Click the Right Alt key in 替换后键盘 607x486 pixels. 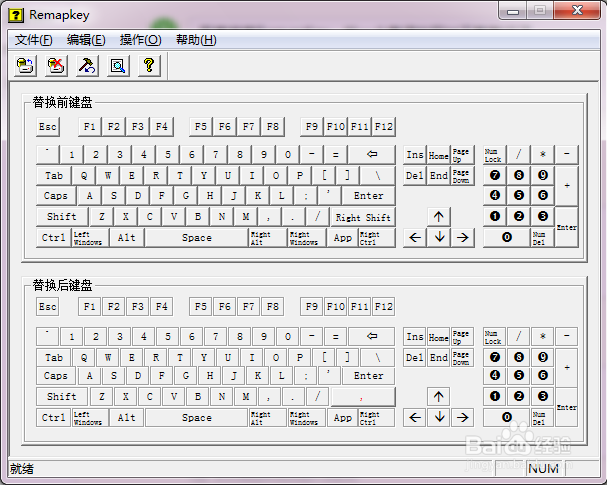point(268,418)
